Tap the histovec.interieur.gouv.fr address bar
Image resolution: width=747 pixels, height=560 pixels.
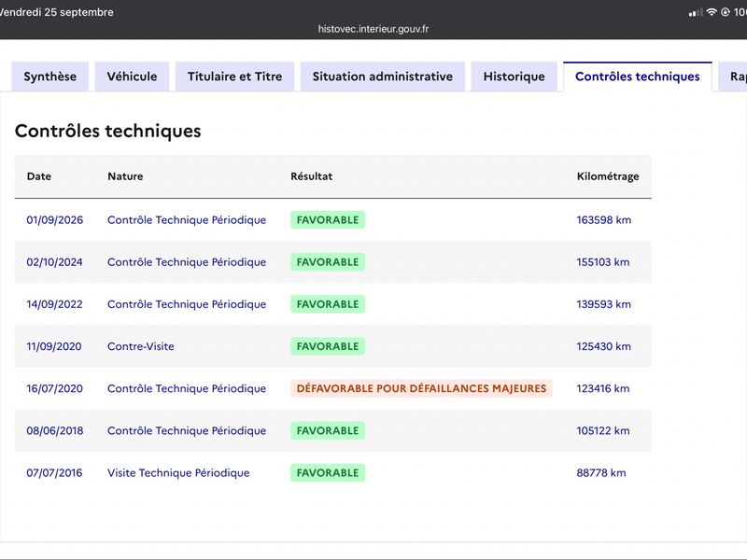(373, 29)
